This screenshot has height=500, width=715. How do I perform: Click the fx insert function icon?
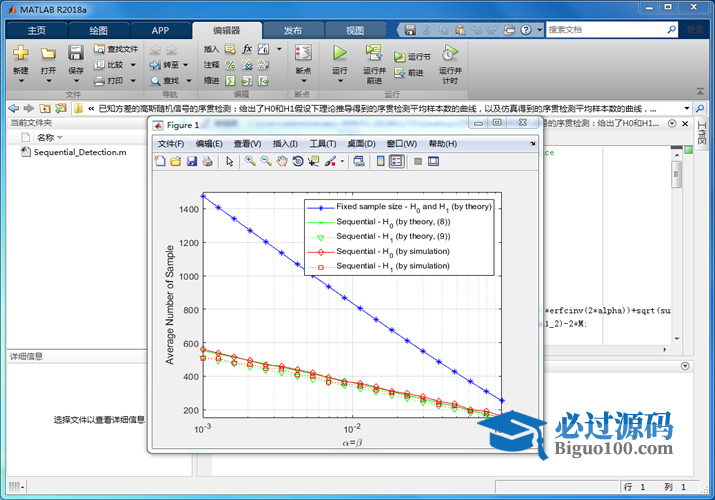pos(247,49)
